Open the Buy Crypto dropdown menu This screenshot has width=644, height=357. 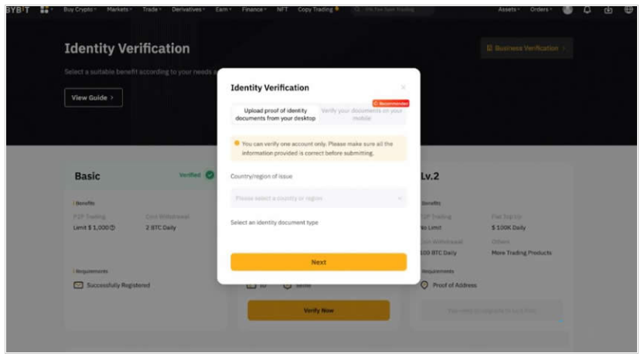point(80,9)
